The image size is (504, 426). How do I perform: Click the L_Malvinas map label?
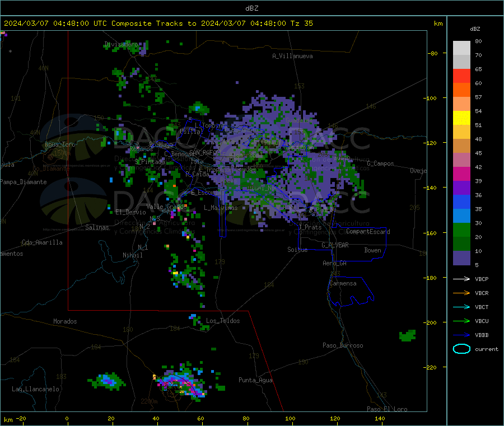coord(221,208)
